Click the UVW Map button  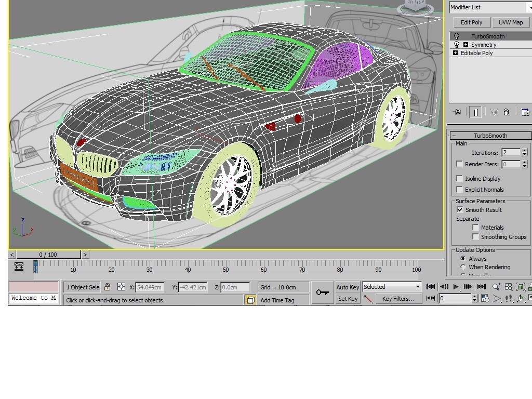coord(511,22)
